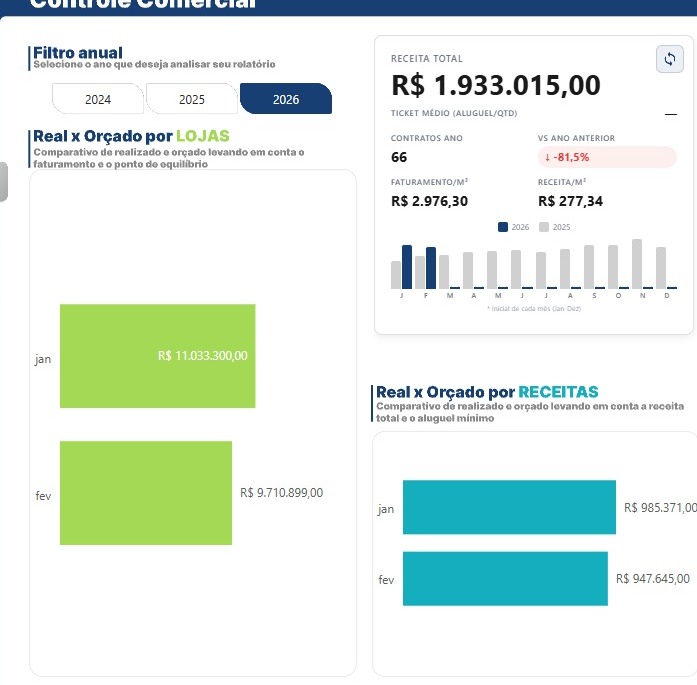This screenshot has height=685, width=697.
Task: Click the R$ 2.976,30 faturamento per m² value
Action: tap(429, 201)
